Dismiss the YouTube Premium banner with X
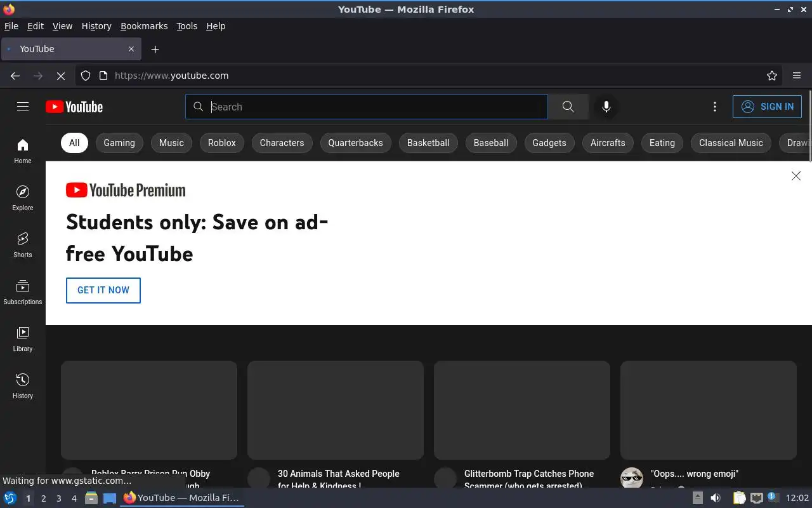The image size is (812, 508). pos(796,176)
